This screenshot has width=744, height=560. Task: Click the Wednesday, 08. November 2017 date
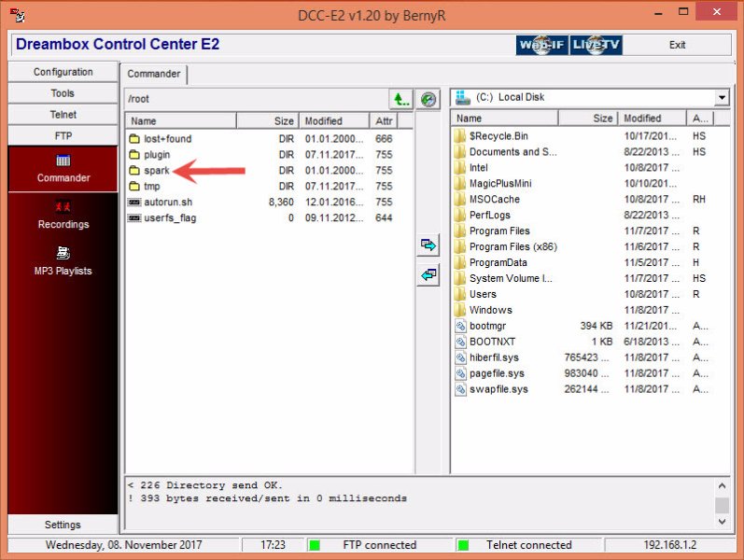pyautogui.click(x=124, y=545)
